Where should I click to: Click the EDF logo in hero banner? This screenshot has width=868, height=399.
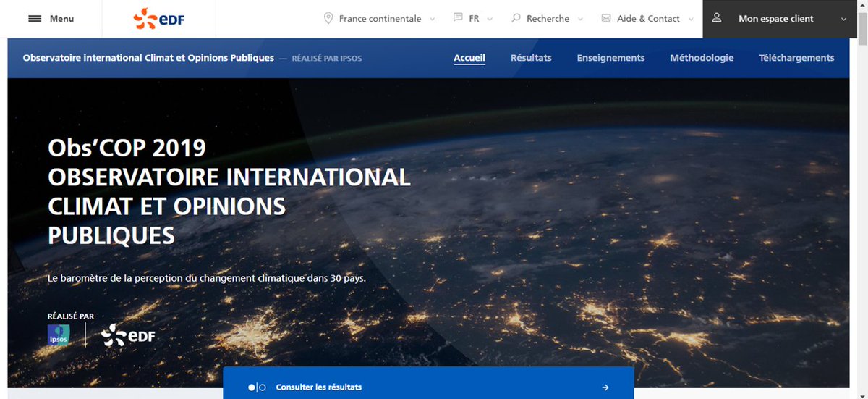click(128, 335)
